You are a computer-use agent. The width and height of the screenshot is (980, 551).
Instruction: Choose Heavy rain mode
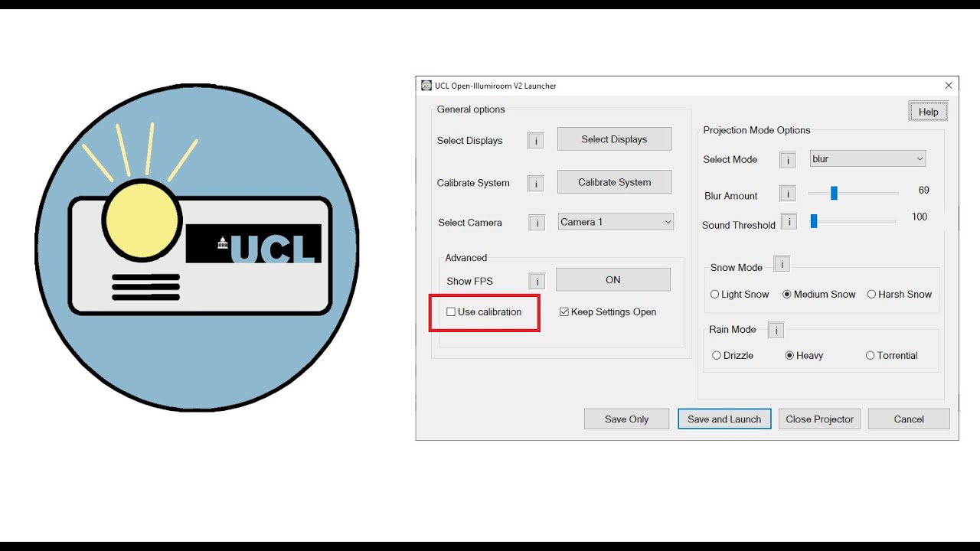(x=789, y=355)
